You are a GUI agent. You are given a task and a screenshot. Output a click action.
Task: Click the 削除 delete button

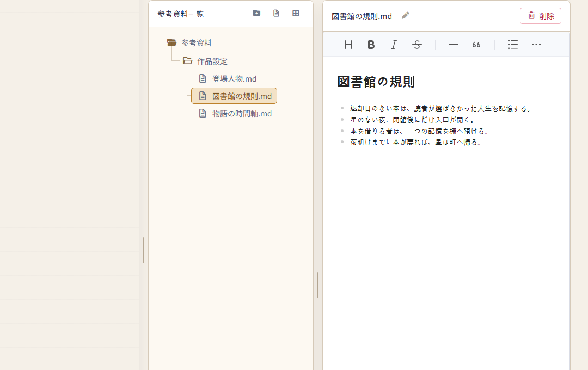(541, 16)
